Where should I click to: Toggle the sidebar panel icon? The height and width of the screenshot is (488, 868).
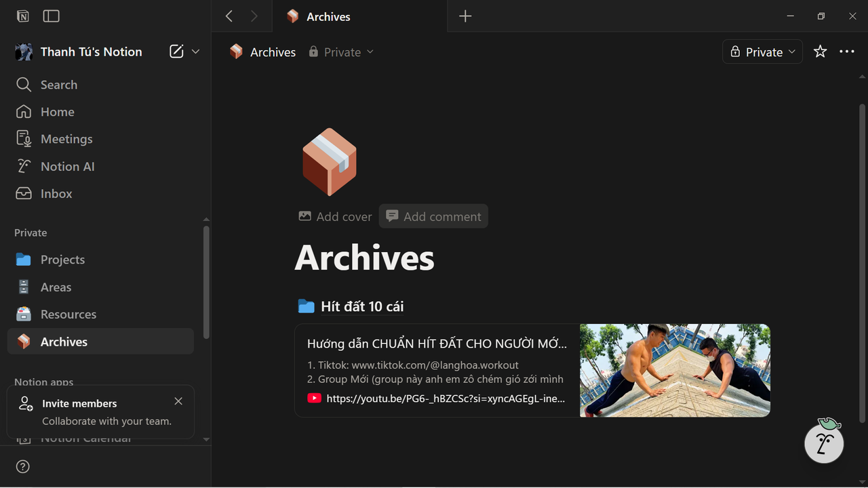coord(51,16)
